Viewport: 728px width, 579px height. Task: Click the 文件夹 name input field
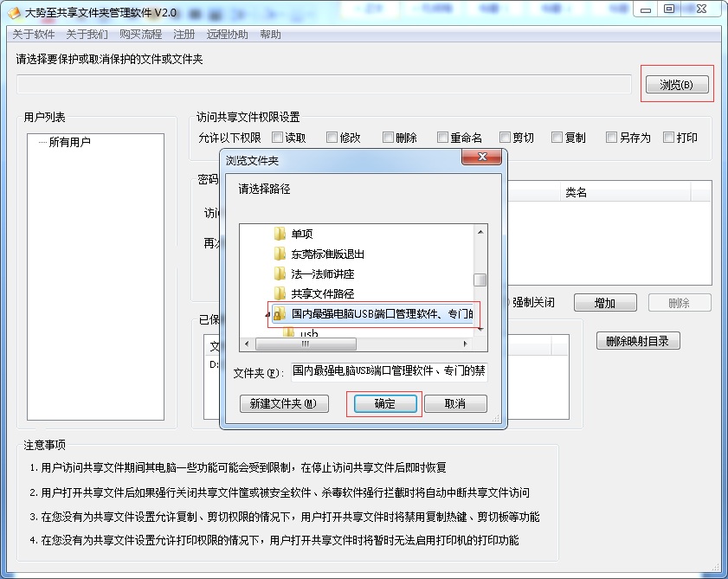(x=390, y=372)
